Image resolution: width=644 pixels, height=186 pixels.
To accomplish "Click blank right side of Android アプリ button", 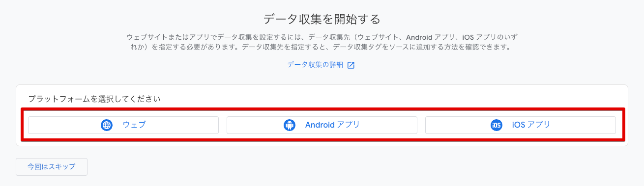I will [388, 125].
